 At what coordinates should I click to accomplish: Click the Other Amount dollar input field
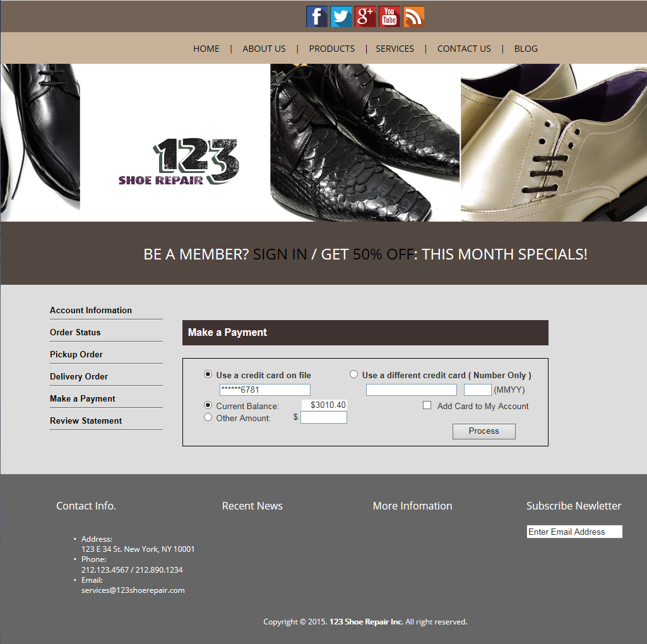point(324,417)
